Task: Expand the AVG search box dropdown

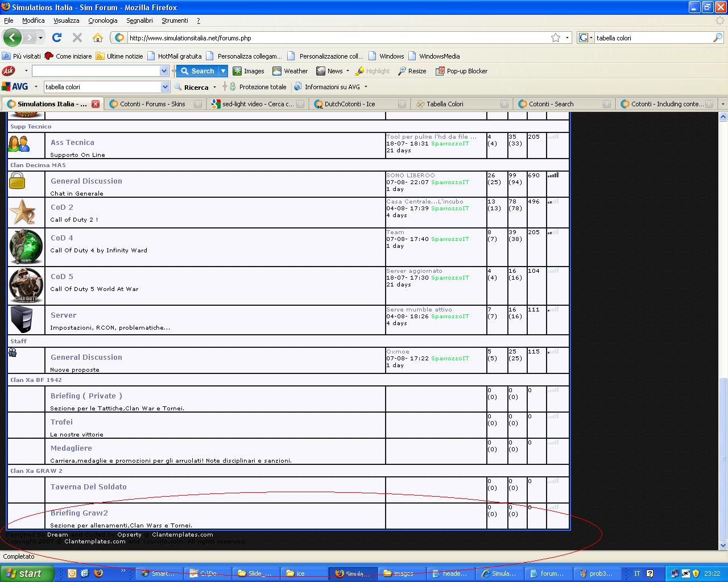Action: coord(165,87)
